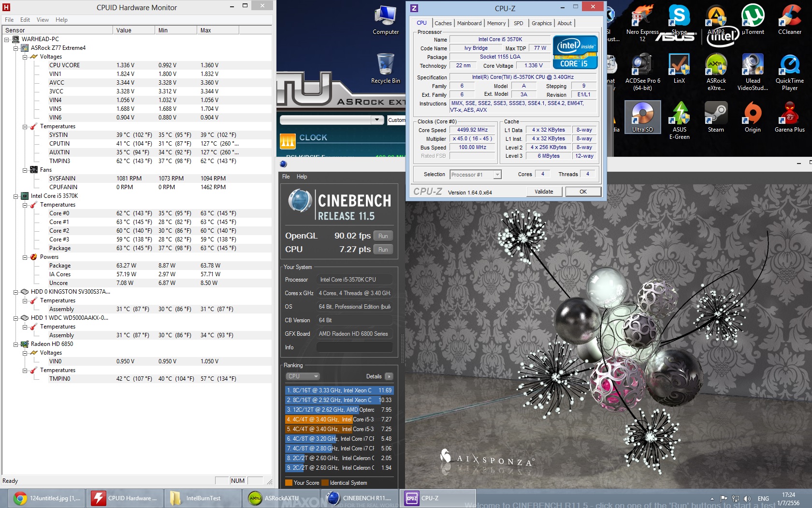Run the OpenGL benchmark in Cinebench

pyautogui.click(x=383, y=236)
